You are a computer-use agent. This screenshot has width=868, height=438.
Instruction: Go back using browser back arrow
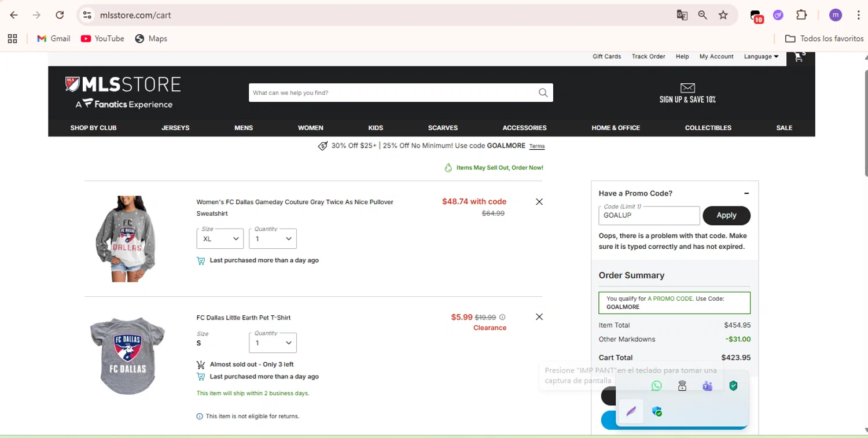[x=14, y=15]
